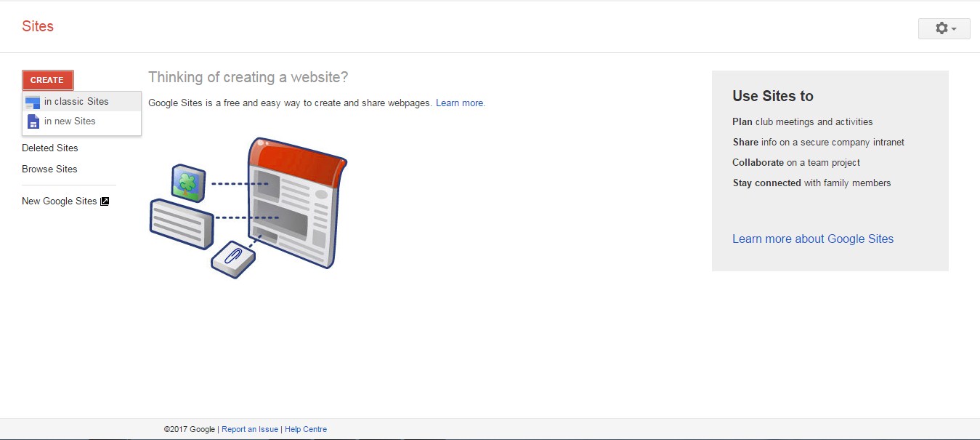Open the Deleted Sites link
This screenshot has height=440, width=980.
(x=49, y=148)
